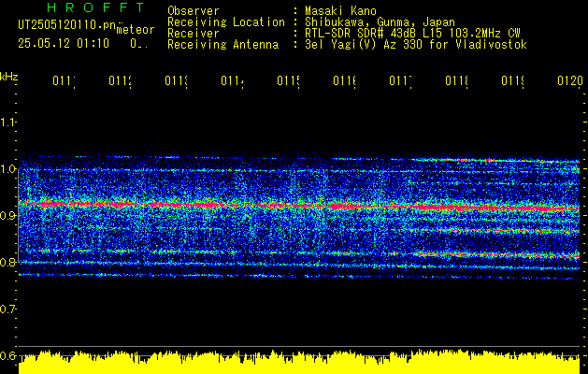Select the text Shibukawa, Gunma, Japan
Screen dimensions: 588x374
click(x=380, y=22)
